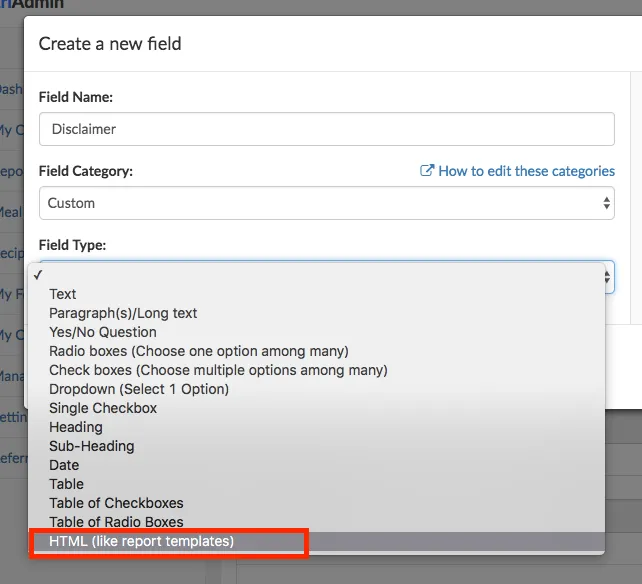Select Check boxes (multiple options) entry
Image resolution: width=642 pixels, height=584 pixels.
pos(218,370)
